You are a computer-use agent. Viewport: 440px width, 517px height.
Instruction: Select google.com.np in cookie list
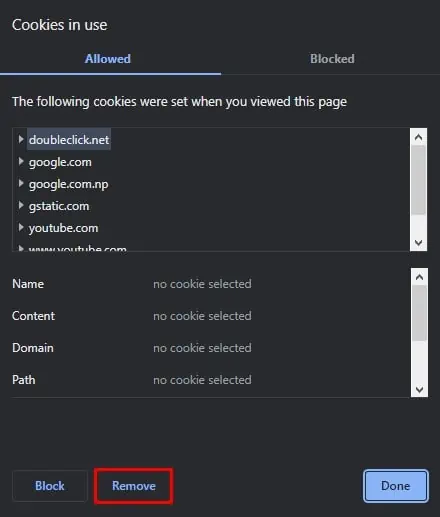(x=68, y=184)
